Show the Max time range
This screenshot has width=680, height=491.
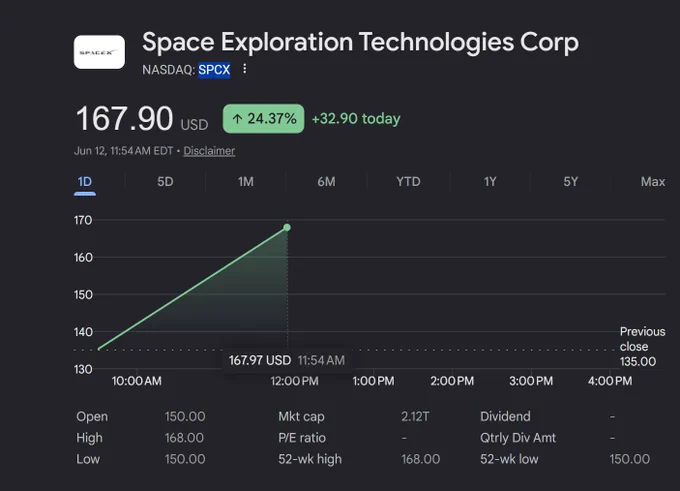pyautogui.click(x=653, y=181)
